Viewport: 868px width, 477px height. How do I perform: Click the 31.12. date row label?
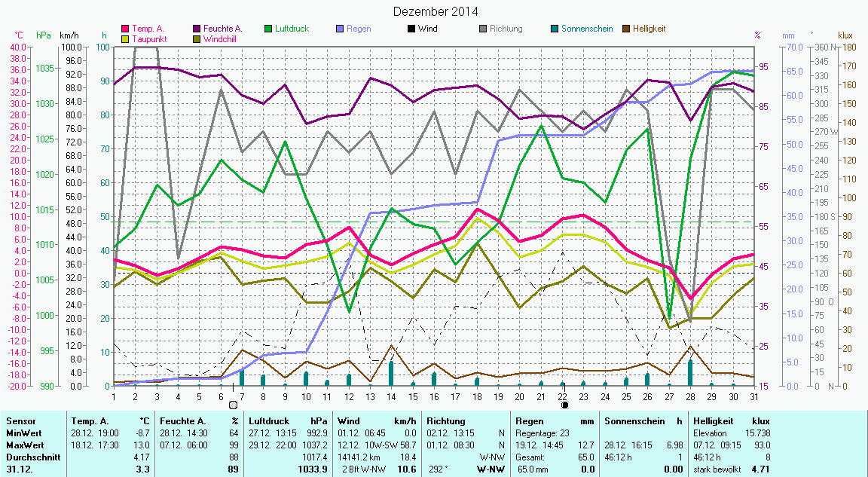(20, 469)
